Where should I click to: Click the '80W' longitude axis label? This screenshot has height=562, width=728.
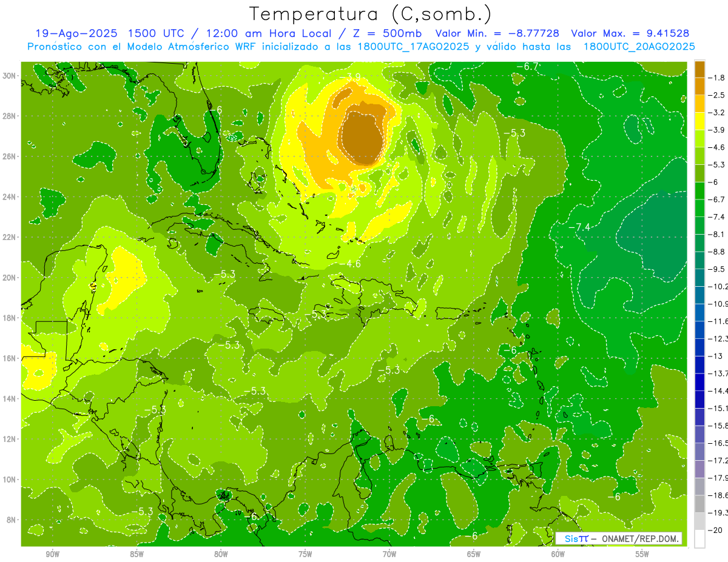pos(221,554)
